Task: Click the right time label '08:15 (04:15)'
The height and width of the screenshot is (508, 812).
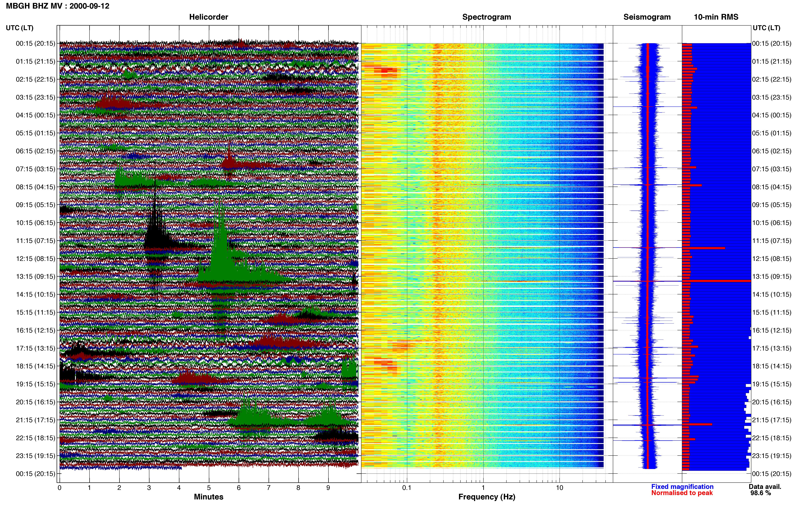Action: [x=772, y=187]
